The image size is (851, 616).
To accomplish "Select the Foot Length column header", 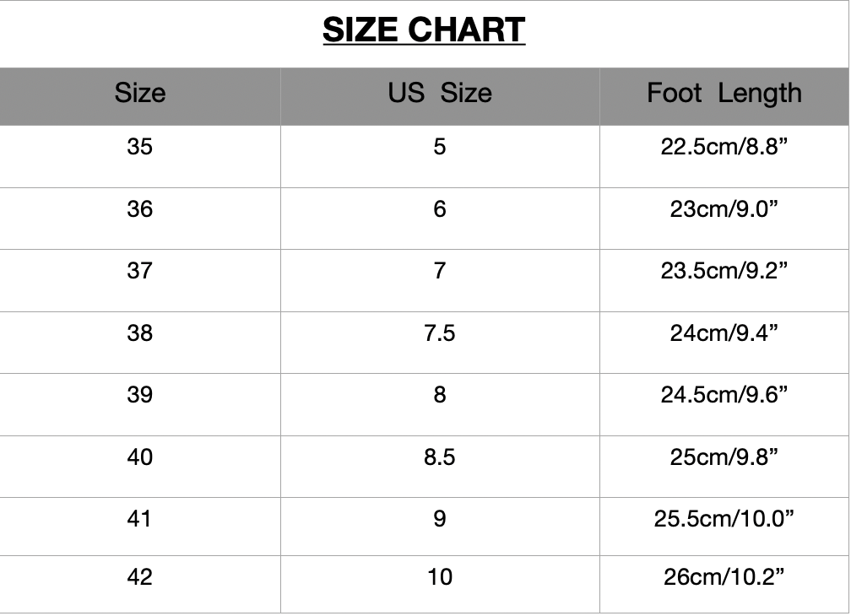I will [x=724, y=92].
